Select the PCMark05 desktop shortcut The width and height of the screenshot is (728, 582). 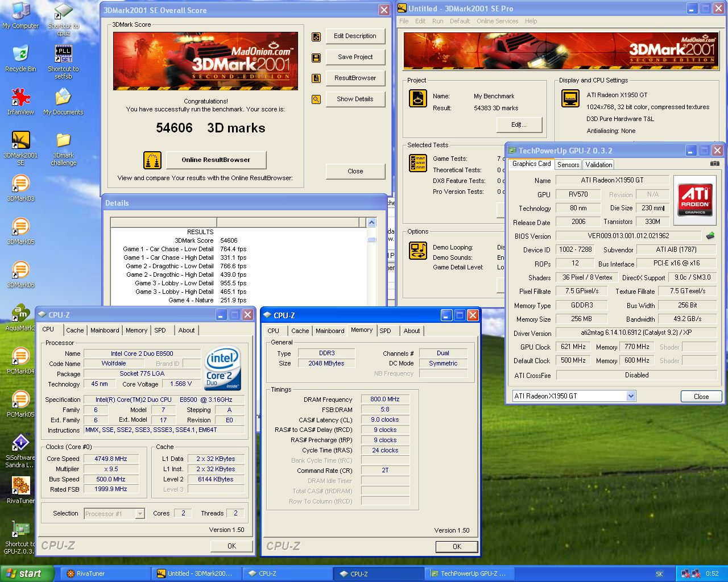pyautogui.click(x=20, y=404)
